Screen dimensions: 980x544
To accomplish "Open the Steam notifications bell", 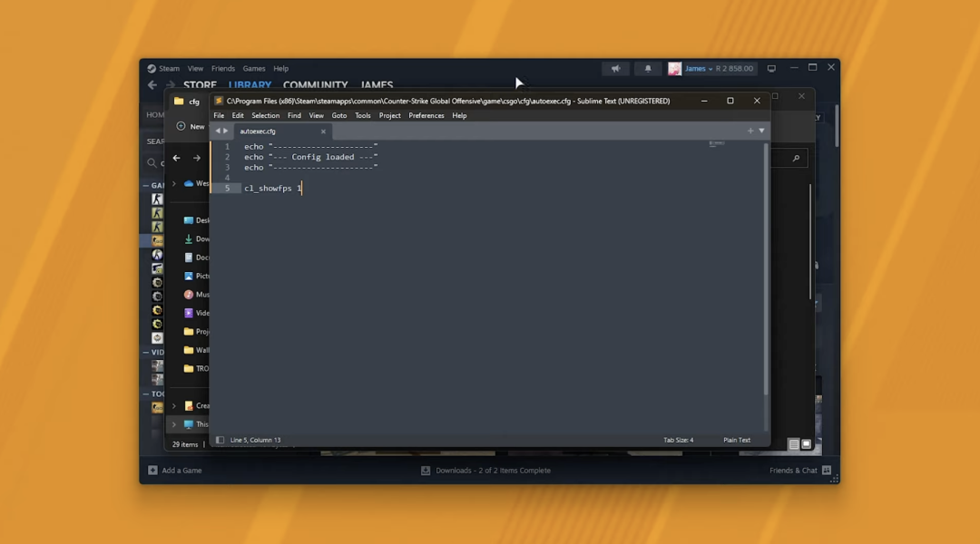I will click(648, 69).
